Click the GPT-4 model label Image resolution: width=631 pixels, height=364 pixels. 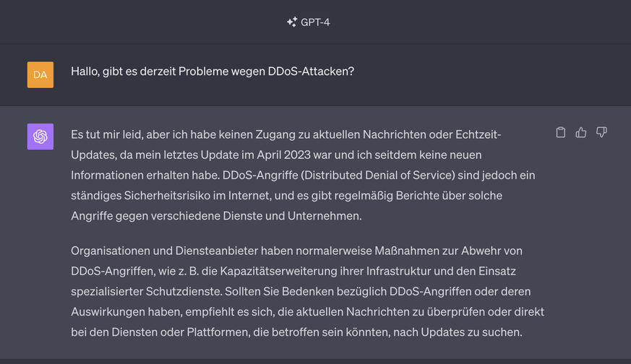[315, 22]
